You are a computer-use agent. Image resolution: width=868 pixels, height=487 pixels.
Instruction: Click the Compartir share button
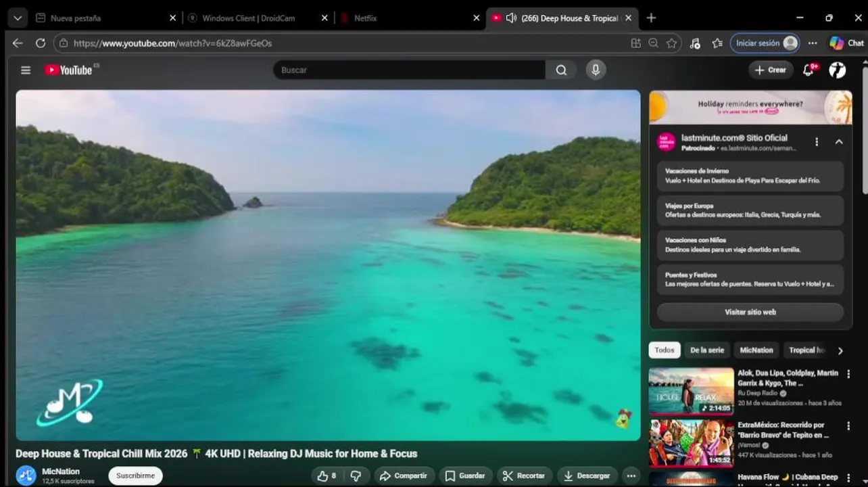(x=404, y=476)
